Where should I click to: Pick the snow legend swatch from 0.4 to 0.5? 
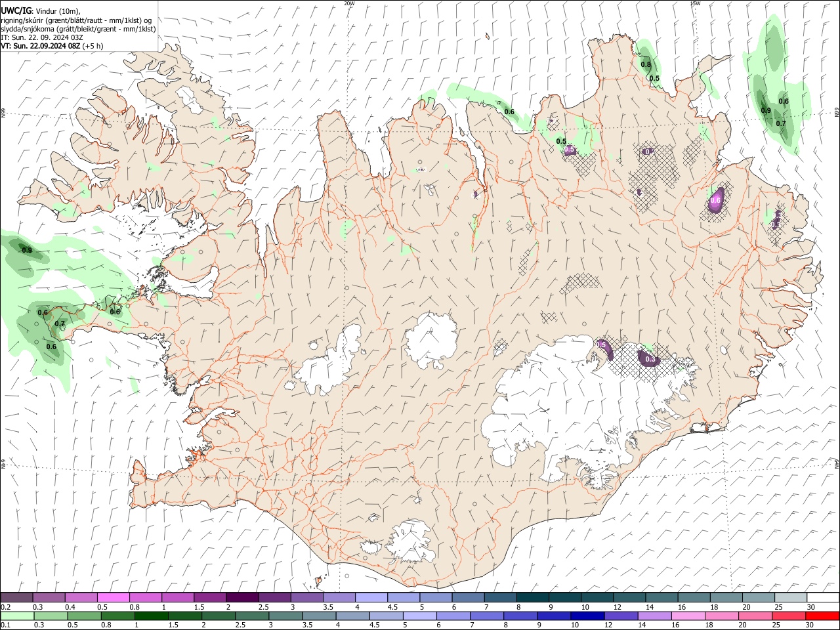click(x=81, y=597)
